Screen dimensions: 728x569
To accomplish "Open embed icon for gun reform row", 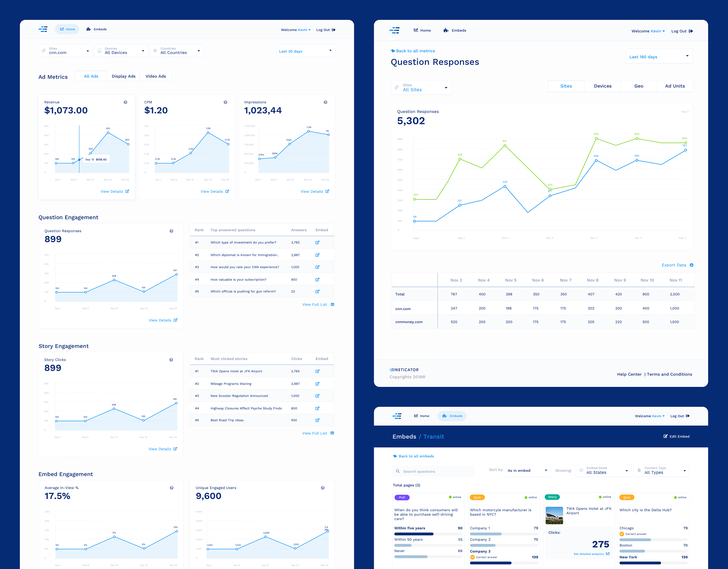I will coord(317,291).
